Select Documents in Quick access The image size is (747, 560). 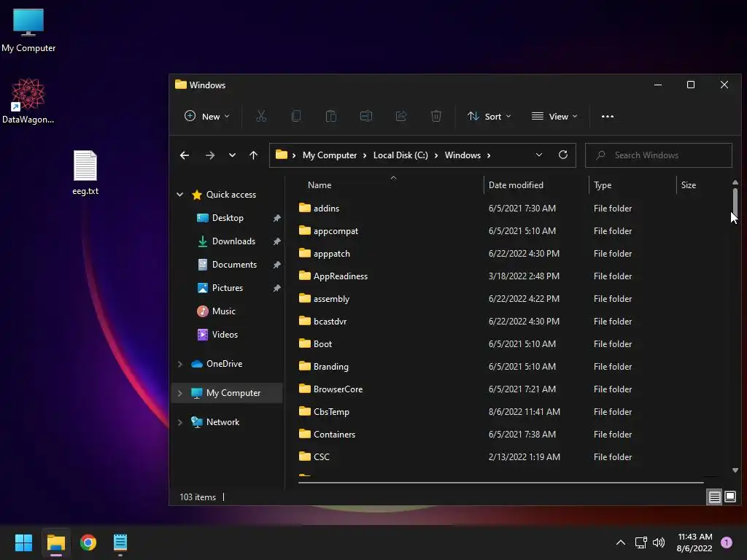(x=234, y=264)
